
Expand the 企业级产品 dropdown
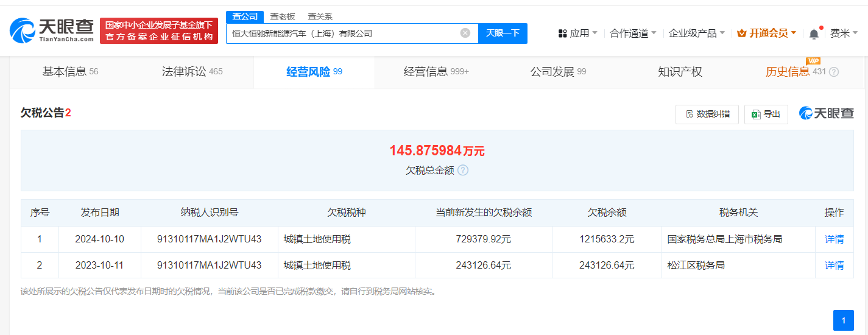(x=696, y=33)
